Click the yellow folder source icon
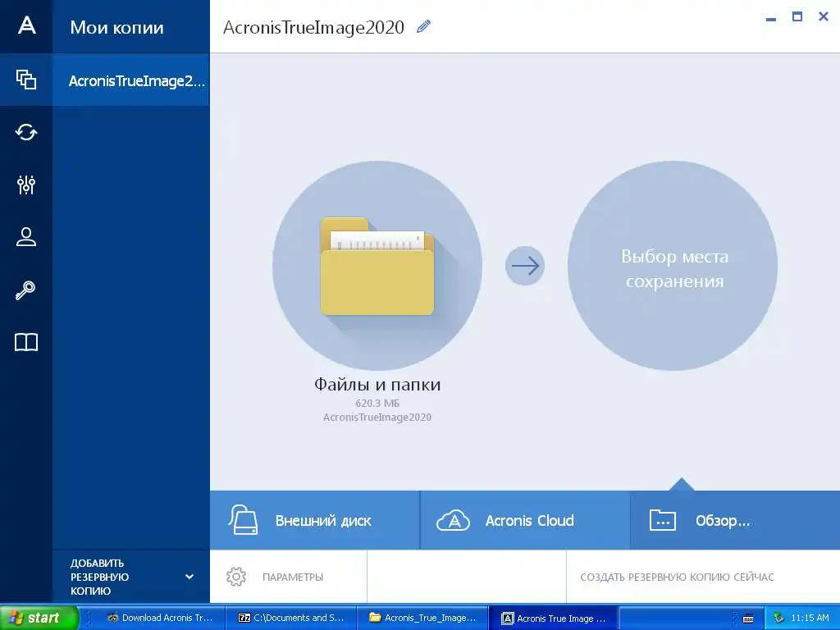840x630 pixels. [377, 266]
